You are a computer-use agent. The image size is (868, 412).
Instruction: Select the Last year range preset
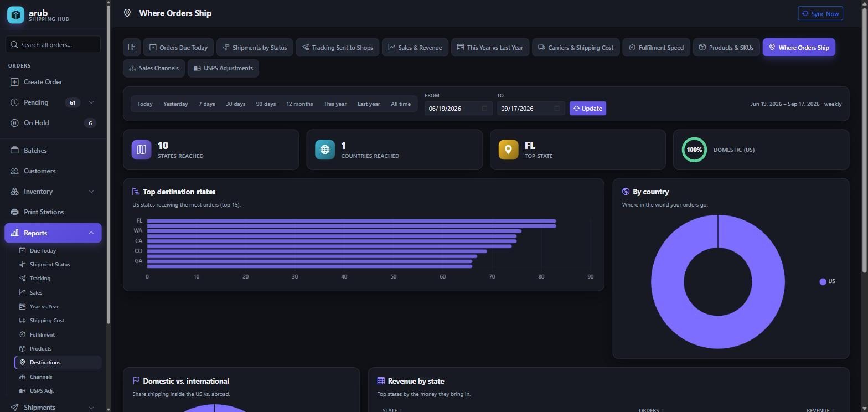coord(369,104)
